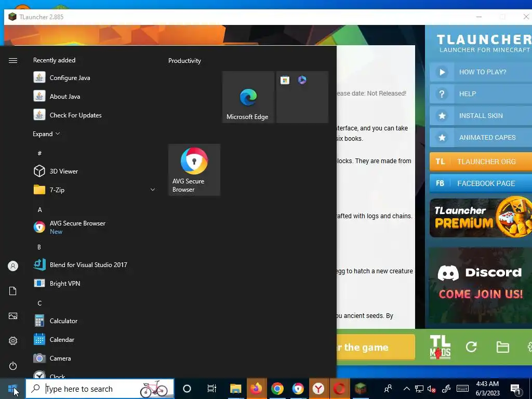Open People icon in system tray
Viewport: 532px width, 399px height.
tap(388, 389)
